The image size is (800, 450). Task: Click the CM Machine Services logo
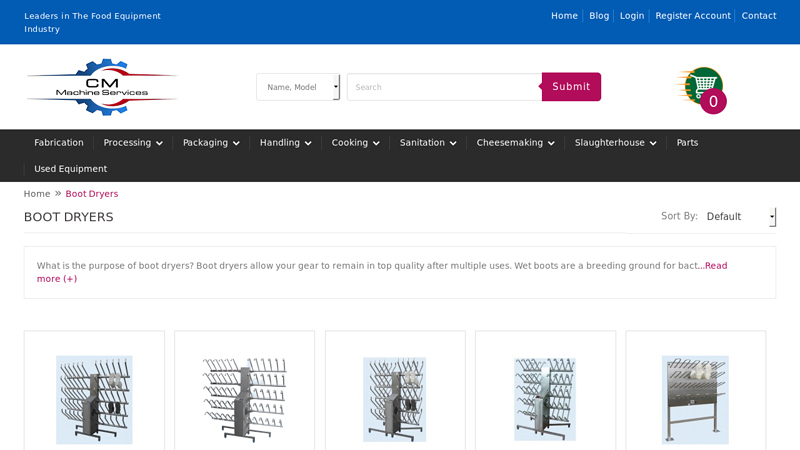[101, 87]
